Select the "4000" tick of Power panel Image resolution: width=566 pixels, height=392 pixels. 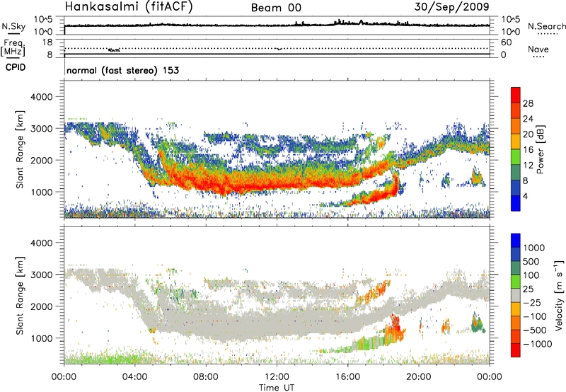pos(41,97)
